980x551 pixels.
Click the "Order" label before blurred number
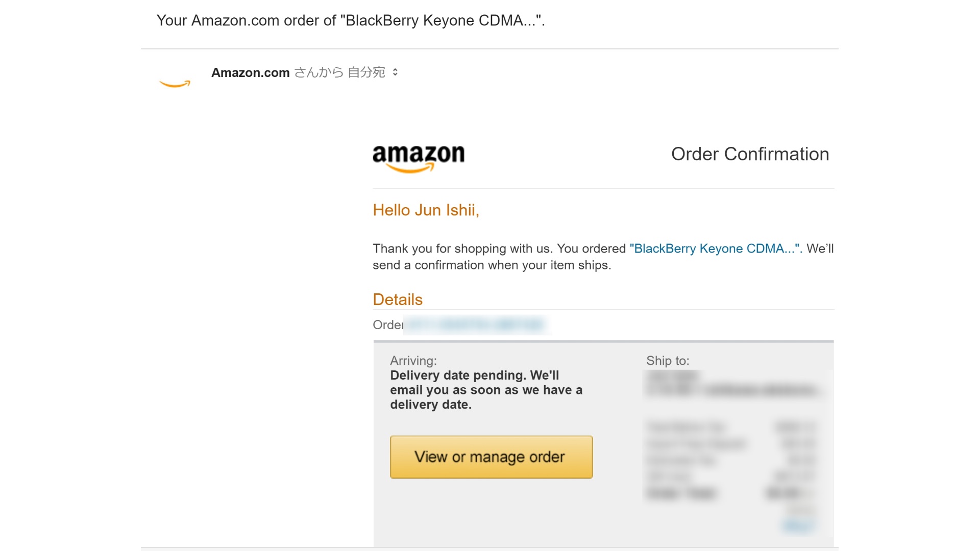click(x=387, y=325)
